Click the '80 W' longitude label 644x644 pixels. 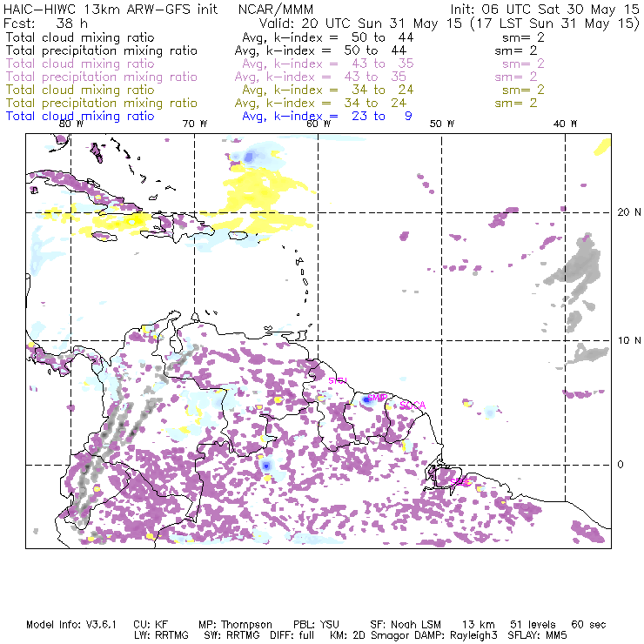[x=71, y=124]
